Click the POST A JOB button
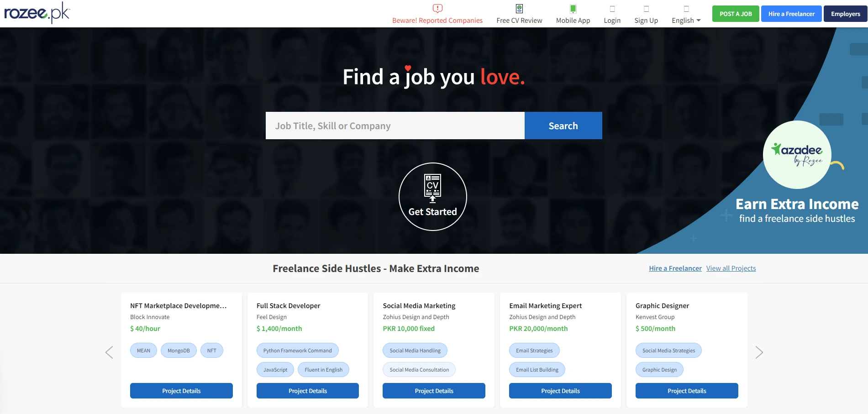Image resolution: width=868 pixels, height=414 pixels. [x=736, y=14]
